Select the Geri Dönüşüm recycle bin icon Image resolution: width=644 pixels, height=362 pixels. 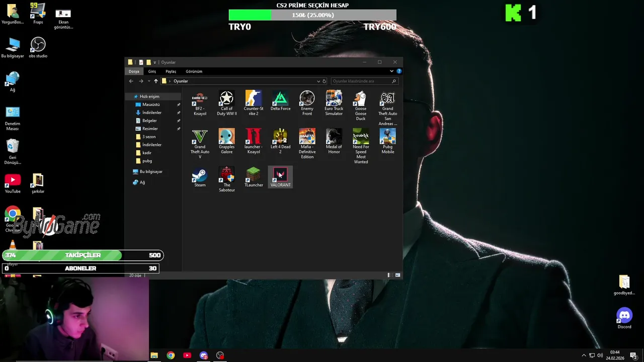coord(13,152)
